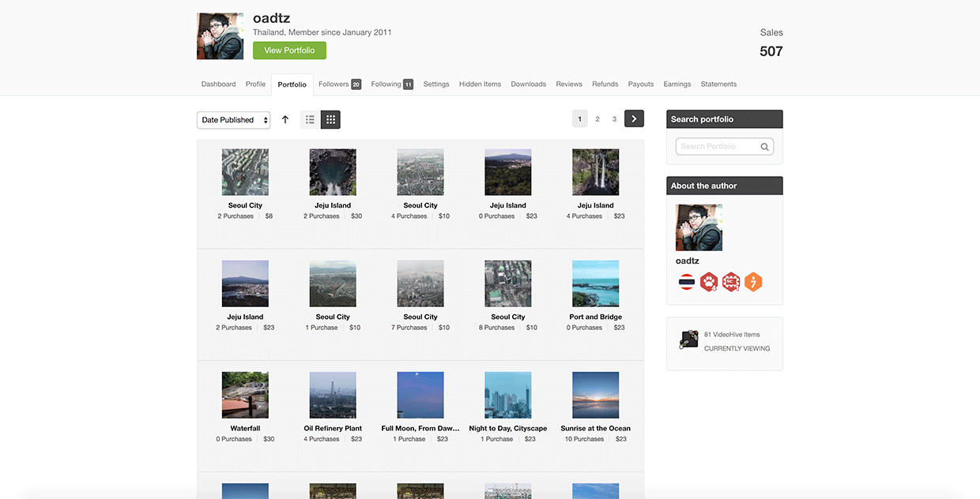Click the Thailand flag badge

coord(687,282)
